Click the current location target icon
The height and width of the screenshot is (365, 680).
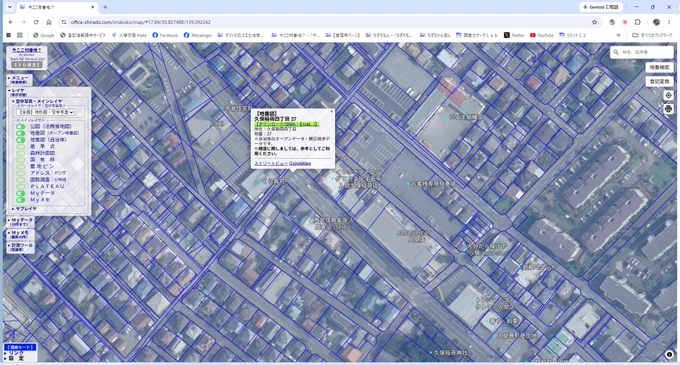click(669, 95)
